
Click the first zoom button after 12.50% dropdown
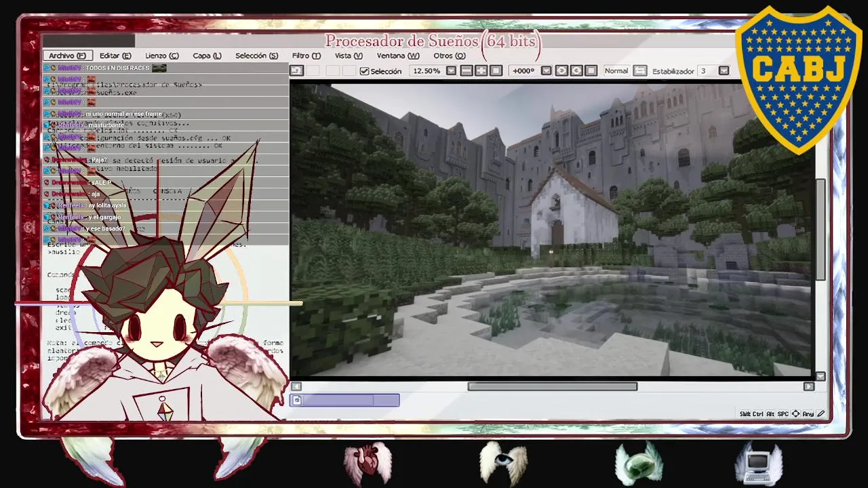coord(467,71)
